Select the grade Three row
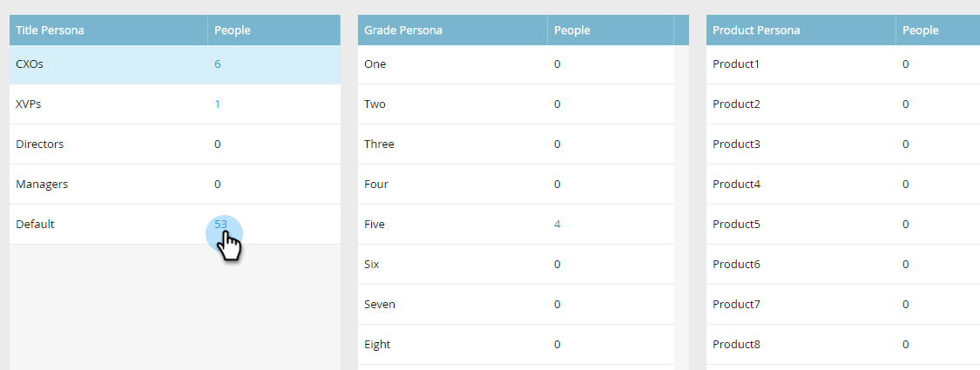Screen dimensions: 980x370 tap(517, 145)
